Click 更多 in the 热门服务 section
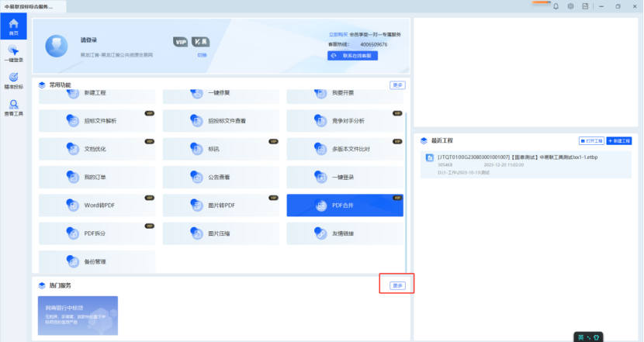Image resolution: width=644 pixels, height=342 pixels. 397,285
